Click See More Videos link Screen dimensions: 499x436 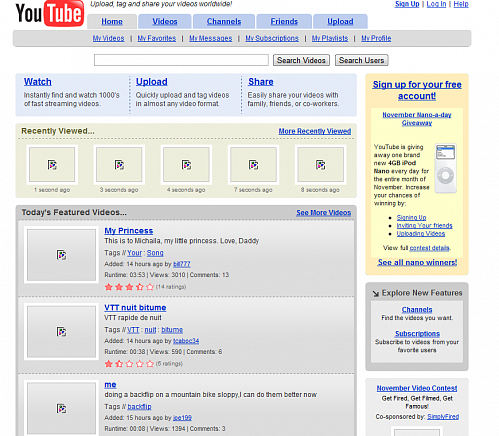(324, 213)
